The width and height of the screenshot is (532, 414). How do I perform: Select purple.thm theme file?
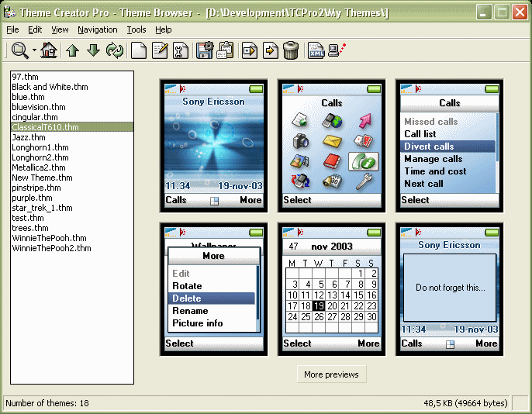72,198
